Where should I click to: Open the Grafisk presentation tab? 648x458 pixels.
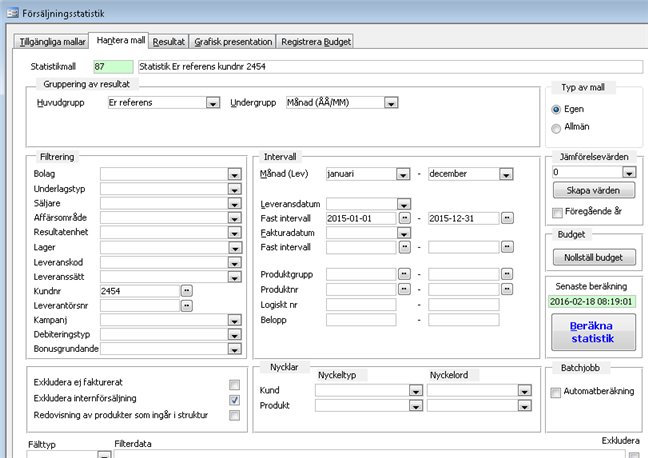[232, 41]
